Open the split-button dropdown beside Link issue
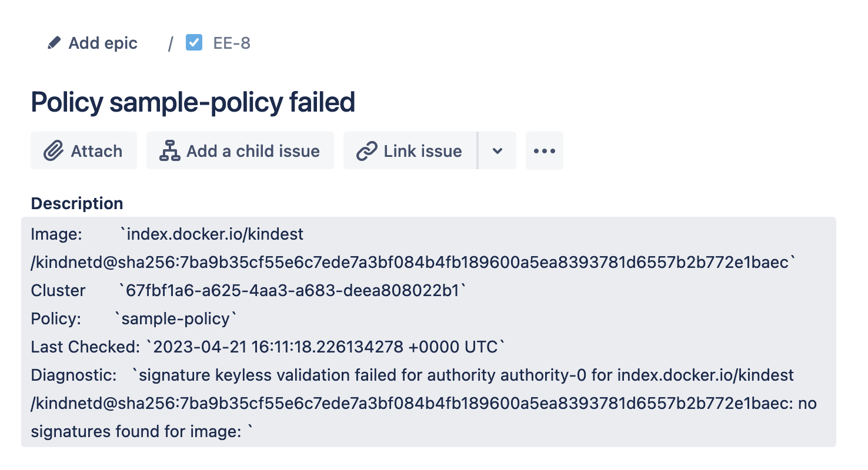This screenshot has width=868, height=470. pyautogui.click(x=497, y=150)
